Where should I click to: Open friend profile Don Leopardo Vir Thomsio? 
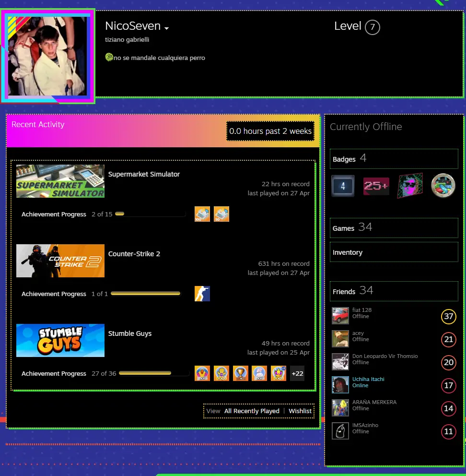pyautogui.click(x=385, y=356)
